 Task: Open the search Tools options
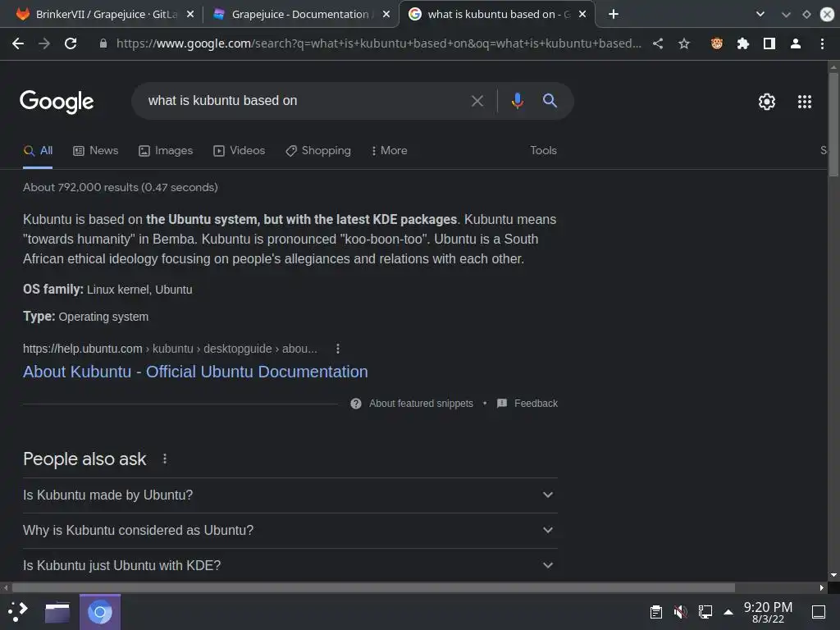(543, 151)
